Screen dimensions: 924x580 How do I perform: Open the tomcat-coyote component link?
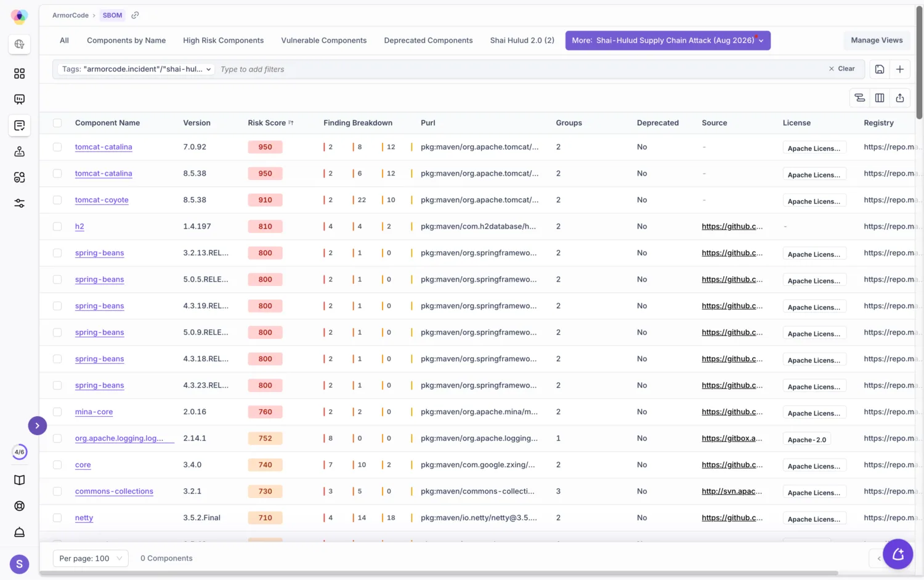(102, 200)
